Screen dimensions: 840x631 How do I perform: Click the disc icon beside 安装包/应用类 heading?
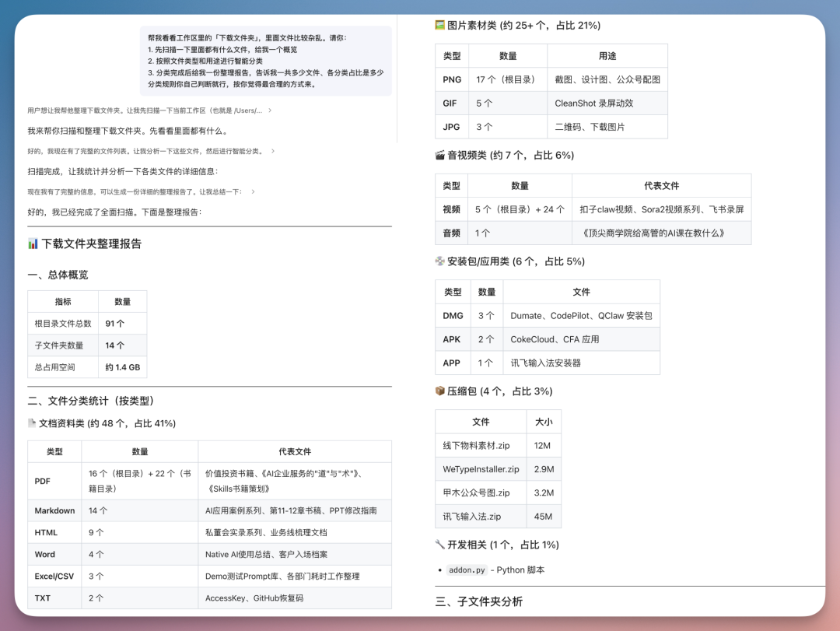pyautogui.click(x=440, y=261)
